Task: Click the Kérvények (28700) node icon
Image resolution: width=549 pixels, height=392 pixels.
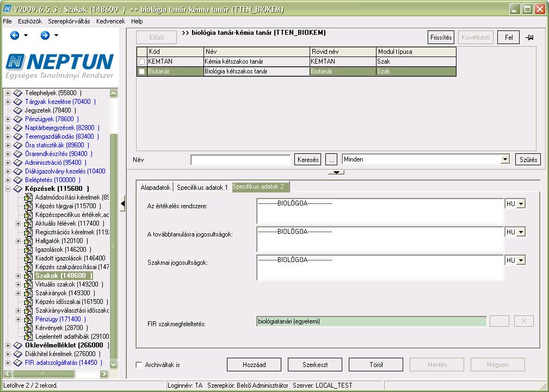Action: click(28, 328)
